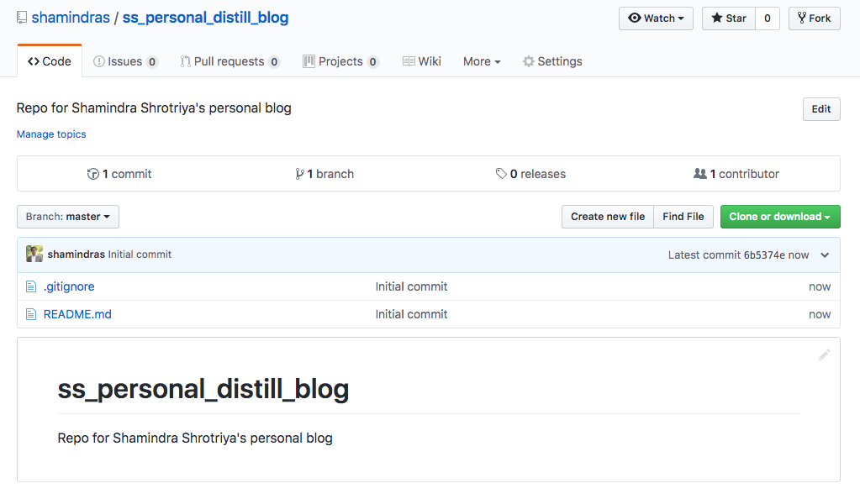Expand the More menu
This screenshot has height=504, width=860.
click(x=482, y=61)
